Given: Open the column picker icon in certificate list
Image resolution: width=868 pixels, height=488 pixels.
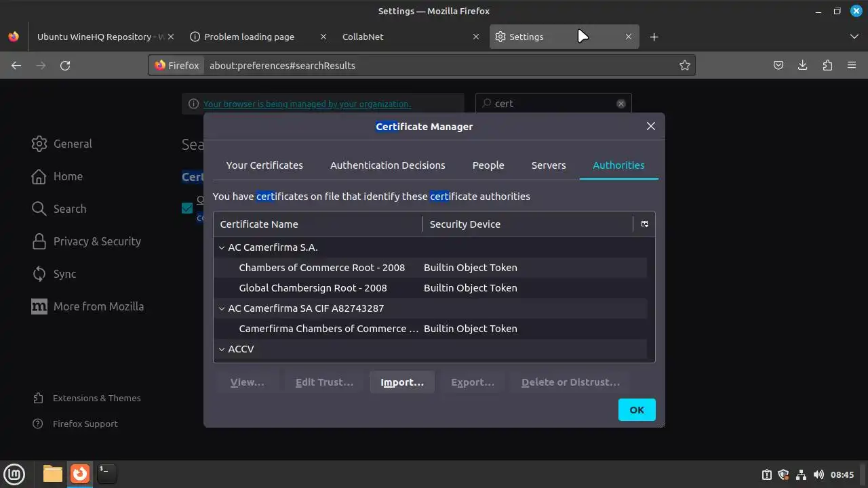Looking at the screenshot, I should (x=644, y=224).
